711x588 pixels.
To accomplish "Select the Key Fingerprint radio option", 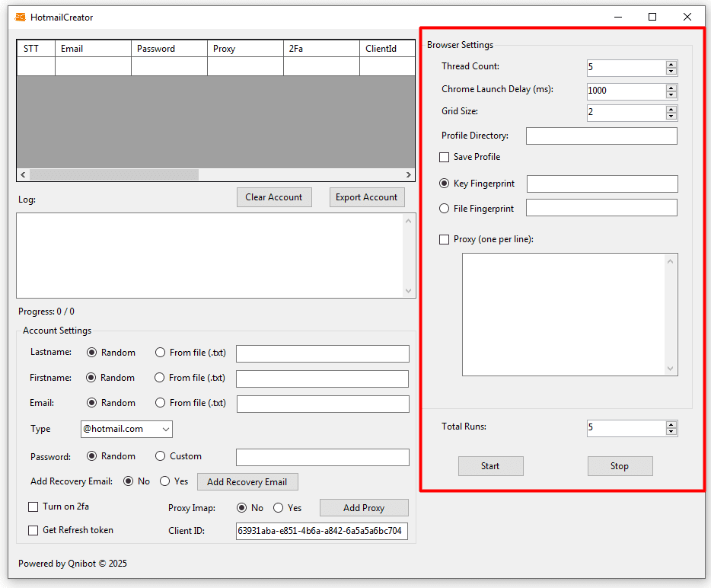I will [x=445, y=184].
